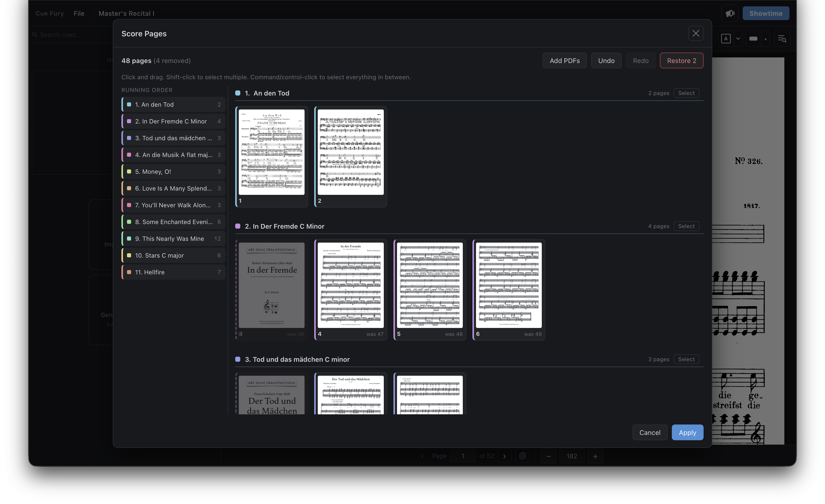Click the violet color marker beside the Tod und das mädchen section heading

tap(238, 359)
